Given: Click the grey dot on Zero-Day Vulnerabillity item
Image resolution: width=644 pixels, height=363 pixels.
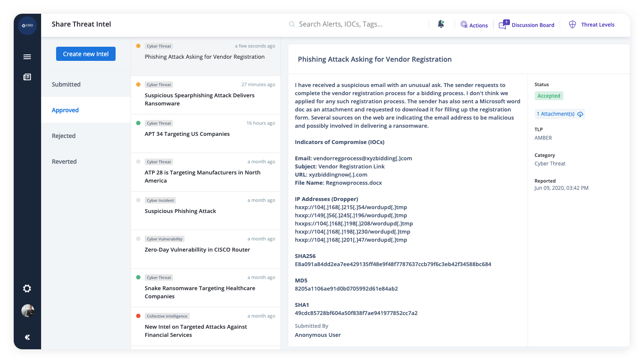Looking at the screenshot, I should (x=138, y=239).
